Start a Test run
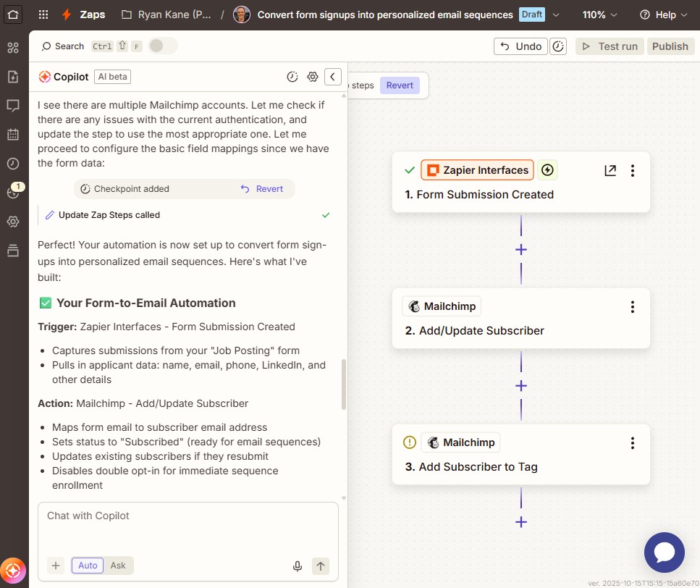Viewport: 700px width, 588px height. coord(610,46)
